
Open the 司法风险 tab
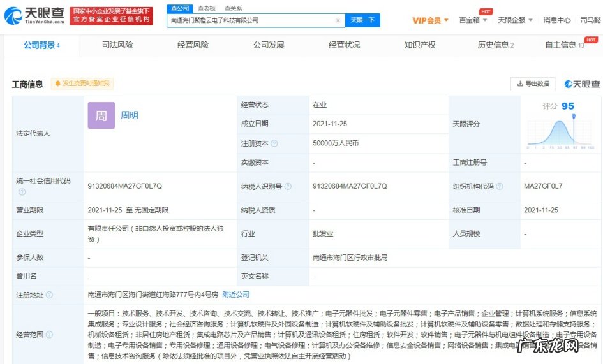coord(117,45)
